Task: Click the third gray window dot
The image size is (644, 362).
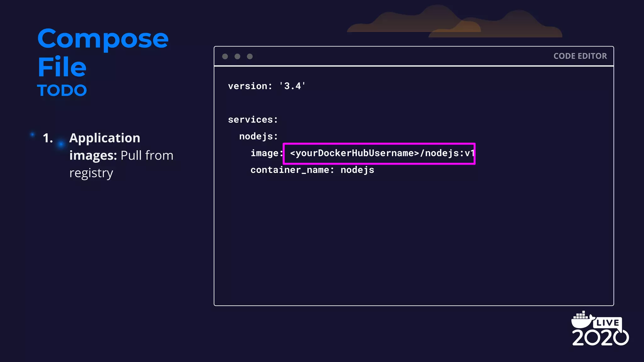Action: (250, 56)
